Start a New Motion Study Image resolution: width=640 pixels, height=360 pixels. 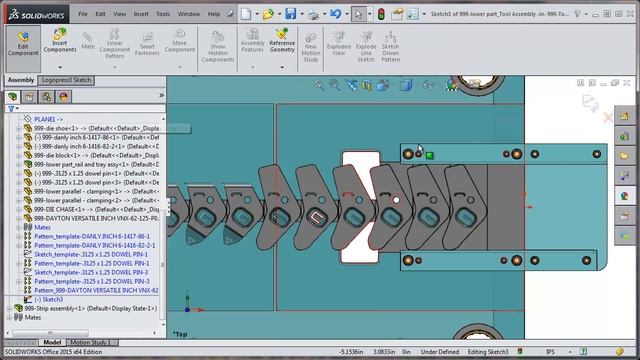click(x=311, y=48)
